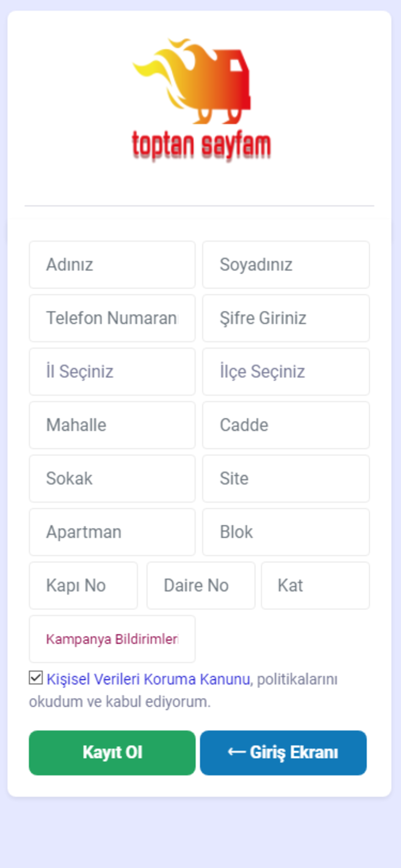Select the Mahalle input field

click(x=112, y=425)
